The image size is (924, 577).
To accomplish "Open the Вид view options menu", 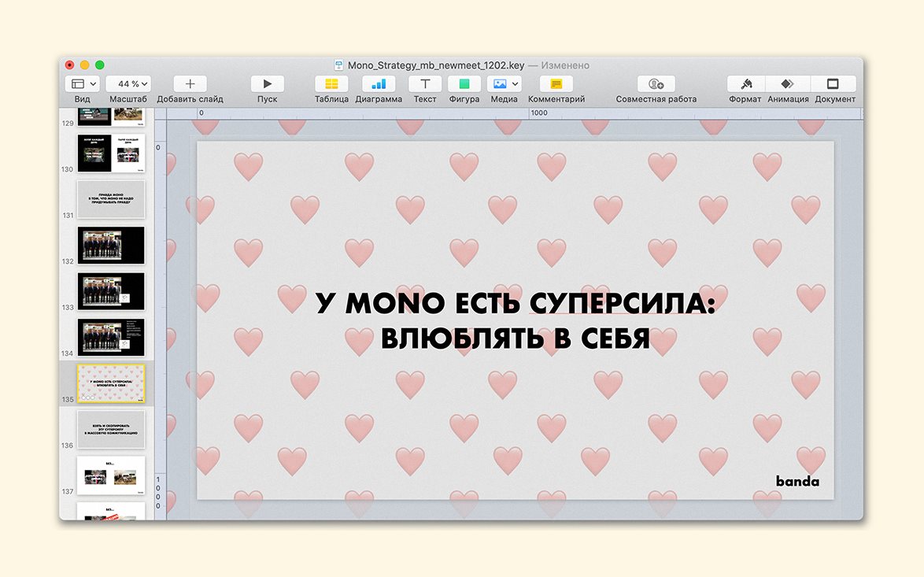I will [82, 83].
